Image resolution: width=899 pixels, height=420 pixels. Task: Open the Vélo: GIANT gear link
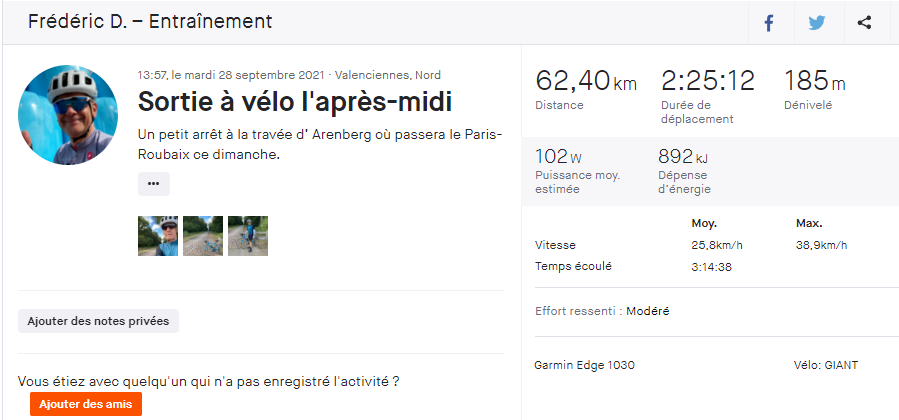[x=824, y=365]
